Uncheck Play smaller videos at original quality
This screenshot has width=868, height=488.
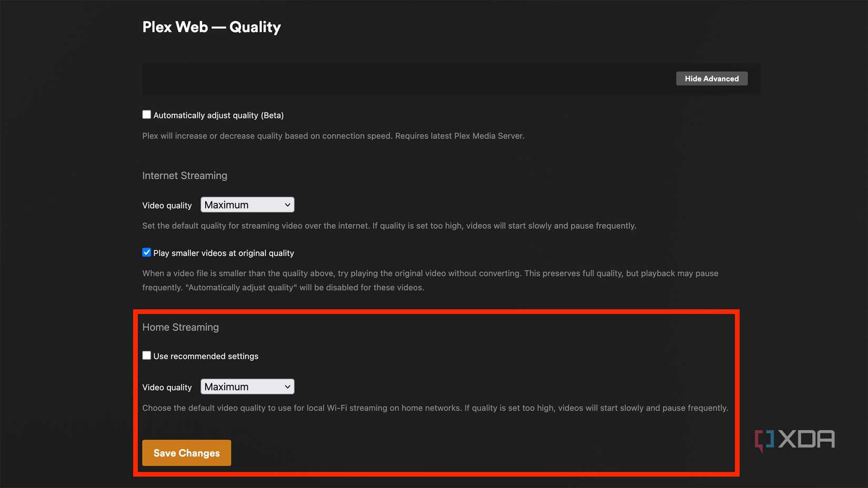tap(147, 252)
